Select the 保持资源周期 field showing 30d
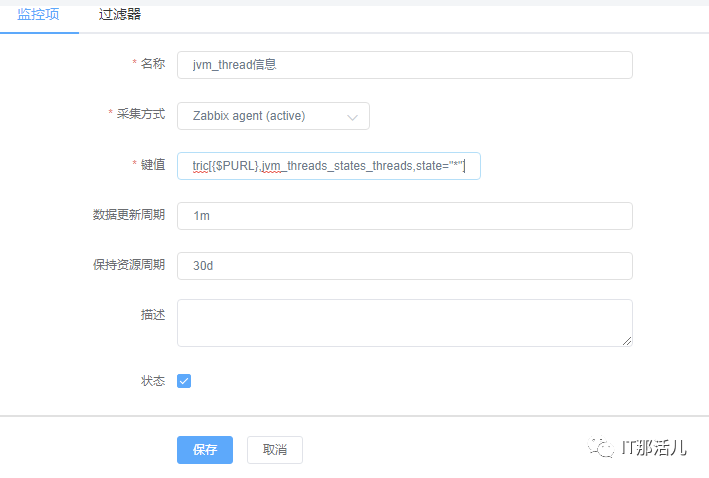 point(405,266)
